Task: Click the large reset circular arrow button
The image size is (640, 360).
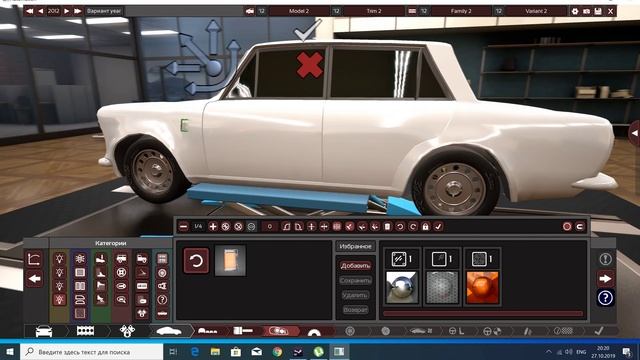Action: (196, 260)
